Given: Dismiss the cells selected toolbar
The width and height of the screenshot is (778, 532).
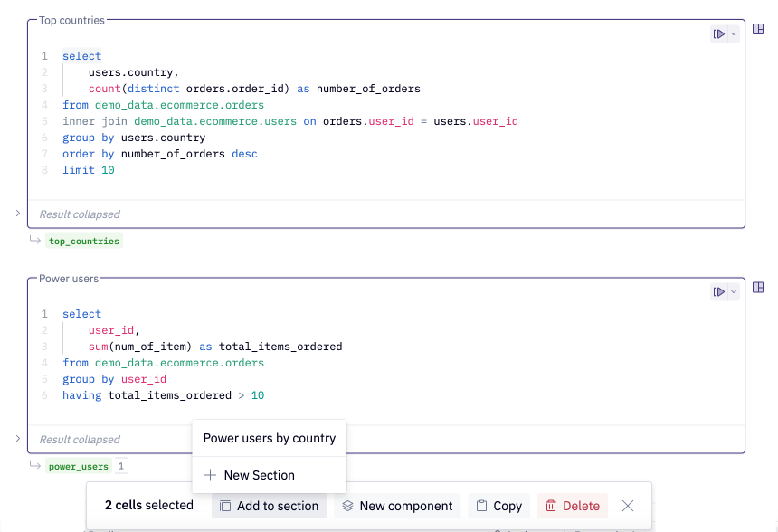Looking at the screenshot, I should point(628,506).
